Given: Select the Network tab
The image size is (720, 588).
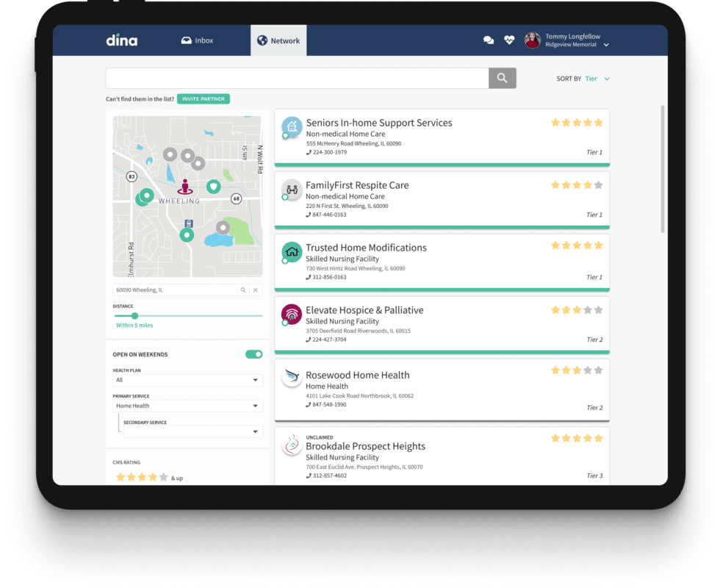Looking at the screenshot, I should point(278,40).
